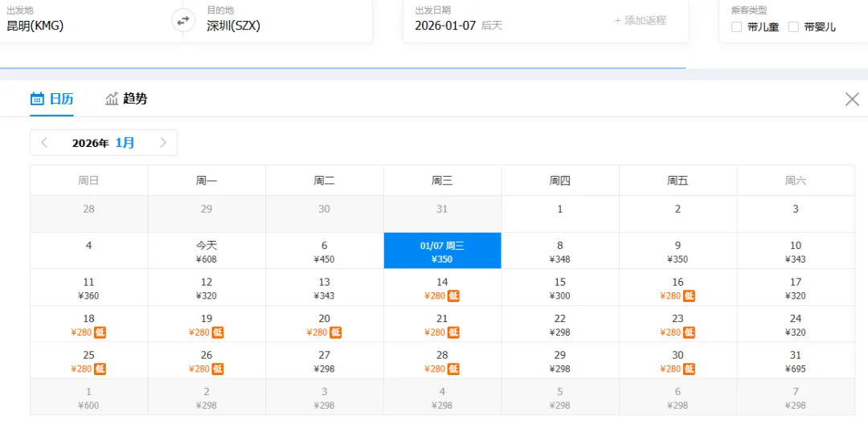Choose January 31 priced ¥695
This screenshot has width=868, height=428.
(796, 361)
